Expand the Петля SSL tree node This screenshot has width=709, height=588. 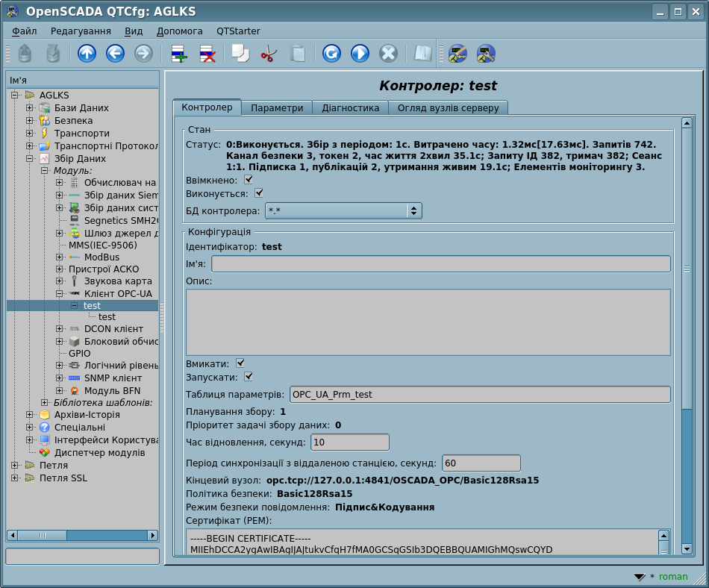point(14,478)
